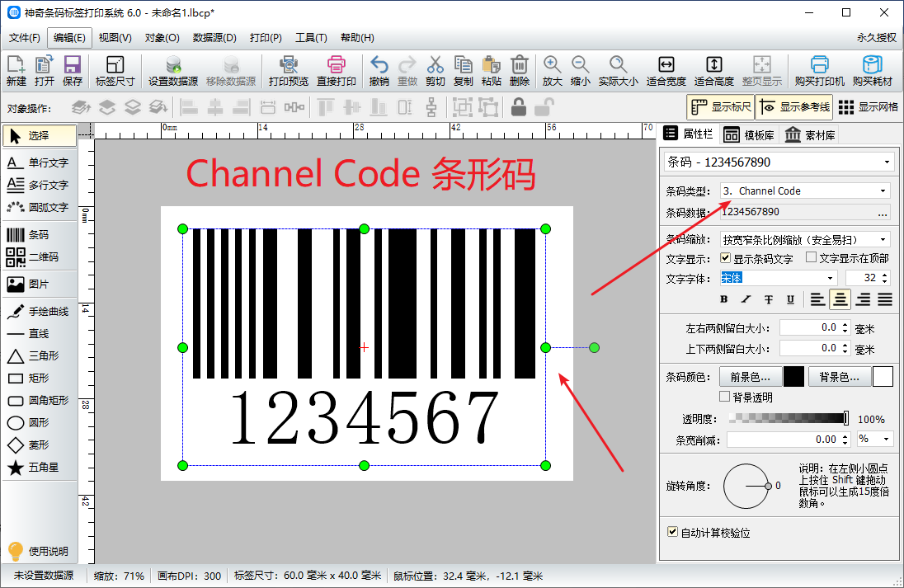
Task: Open a file with the 打开 icon
Action: (x=45, y=71)
